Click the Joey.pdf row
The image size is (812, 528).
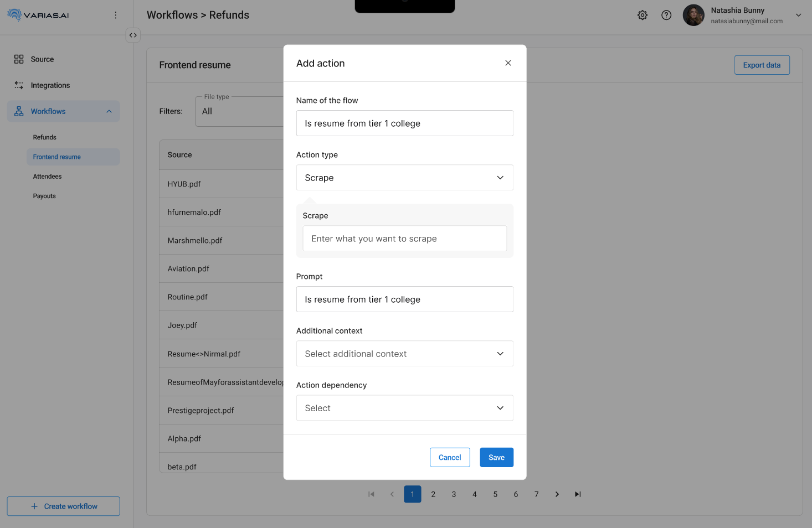(x=222, y=325)
